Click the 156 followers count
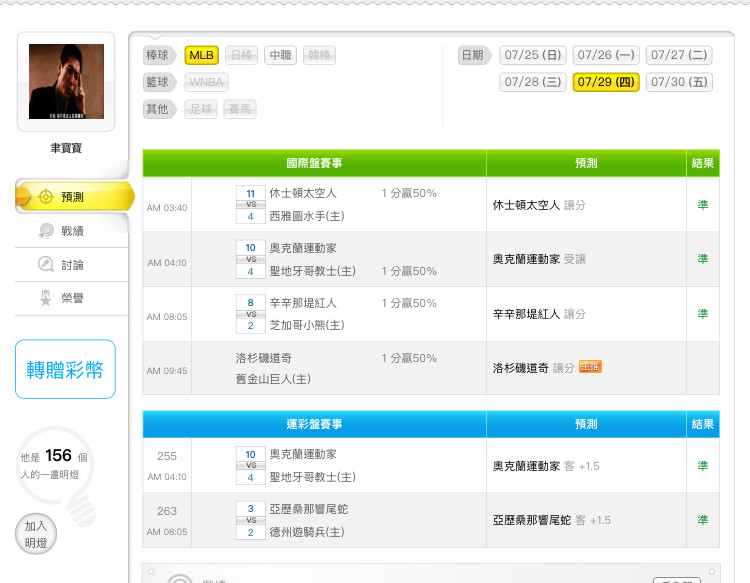 [x=58, y=455]
